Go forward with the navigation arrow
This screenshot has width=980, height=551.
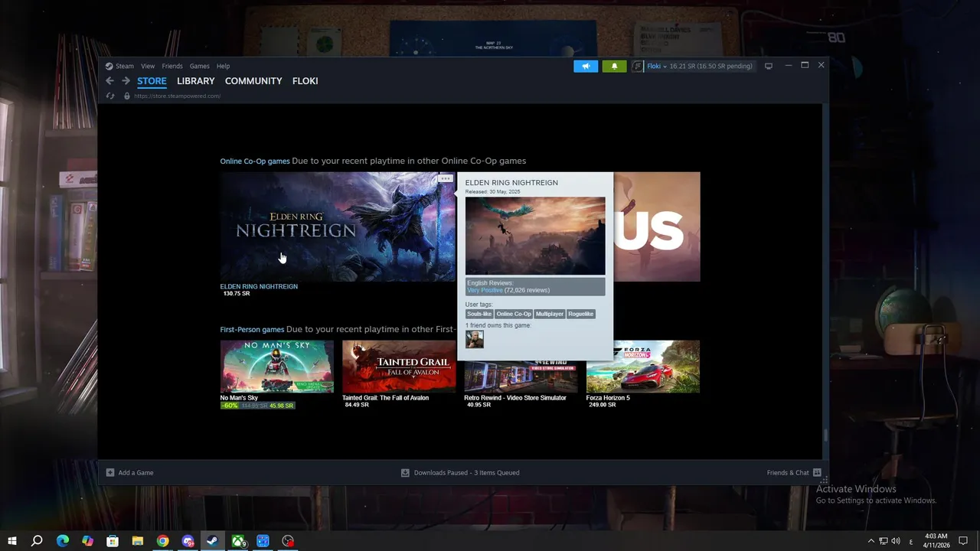(x=126, y=81)
